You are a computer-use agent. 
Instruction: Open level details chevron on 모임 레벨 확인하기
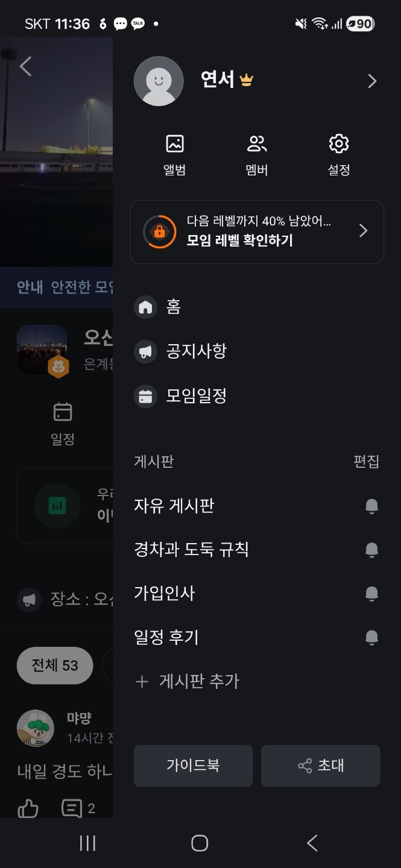(x=363, y=231)
